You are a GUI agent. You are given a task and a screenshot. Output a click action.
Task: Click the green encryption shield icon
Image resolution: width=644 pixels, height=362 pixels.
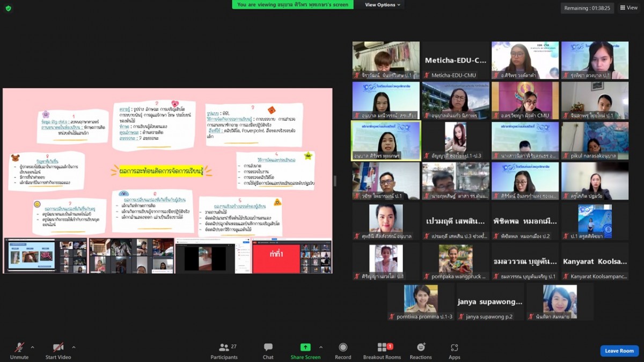pos(8,8)
